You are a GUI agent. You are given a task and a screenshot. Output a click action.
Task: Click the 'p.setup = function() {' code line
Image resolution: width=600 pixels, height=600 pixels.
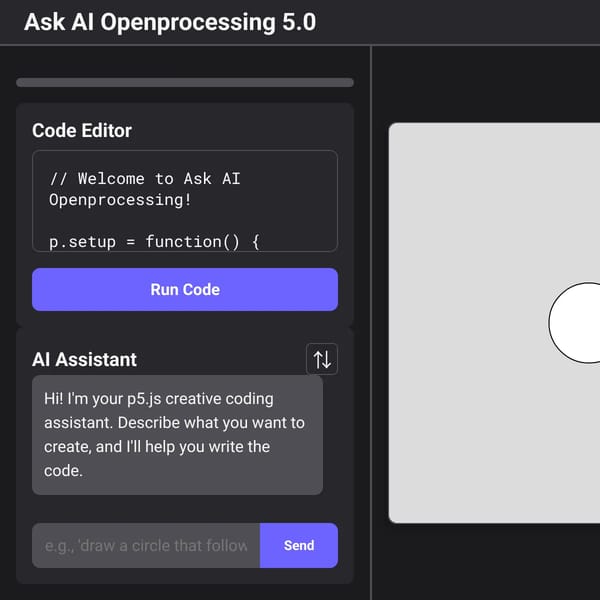tap(154, 242)
